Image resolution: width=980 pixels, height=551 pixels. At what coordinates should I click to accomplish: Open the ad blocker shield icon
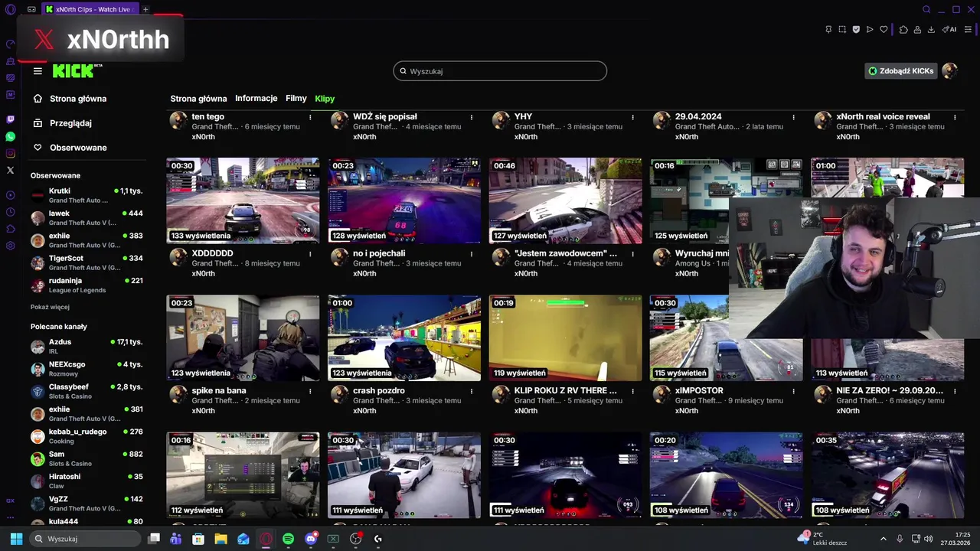[856, 30]
